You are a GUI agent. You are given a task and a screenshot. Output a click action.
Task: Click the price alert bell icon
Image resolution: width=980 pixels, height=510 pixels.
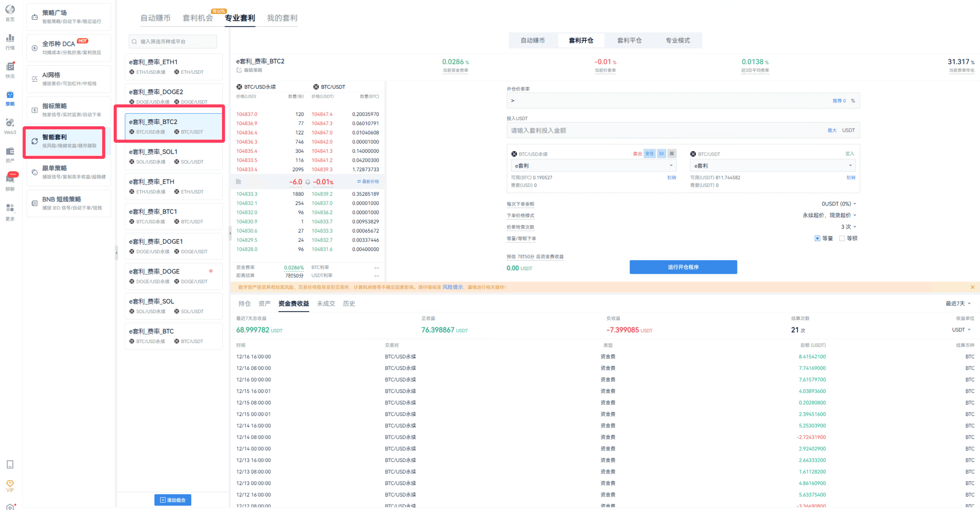(x=307, y=182)
